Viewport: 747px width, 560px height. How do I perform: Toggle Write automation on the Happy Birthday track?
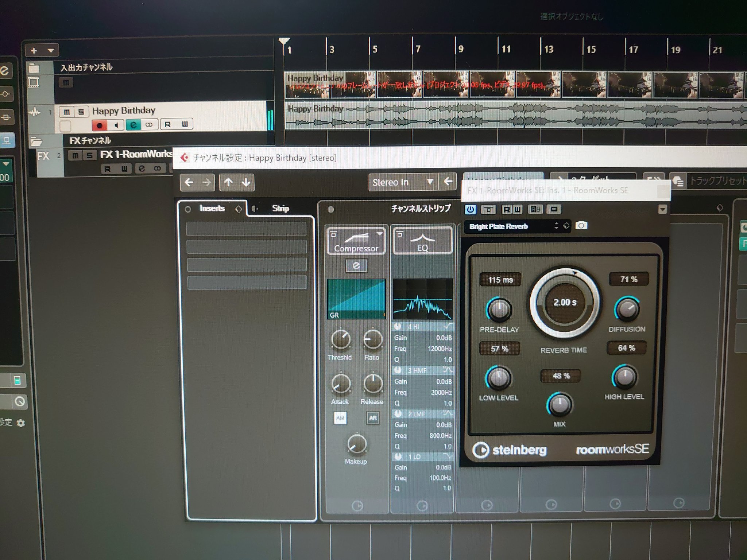[x=185, y=124]
